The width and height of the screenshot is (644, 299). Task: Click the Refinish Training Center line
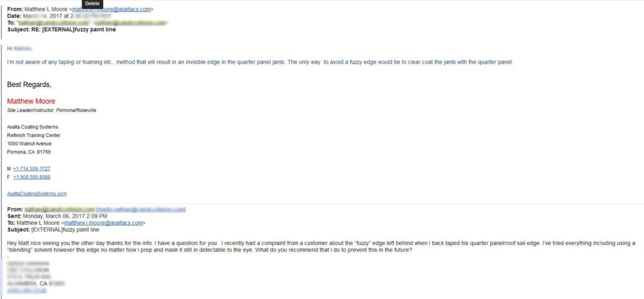tap(34, 135)
